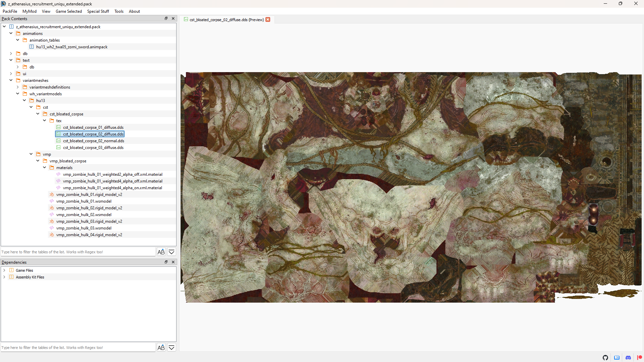Close the cst_bloated_corpse_02_diffuse.dds preview tab
The image size is (644, 362).
(268, 19)
